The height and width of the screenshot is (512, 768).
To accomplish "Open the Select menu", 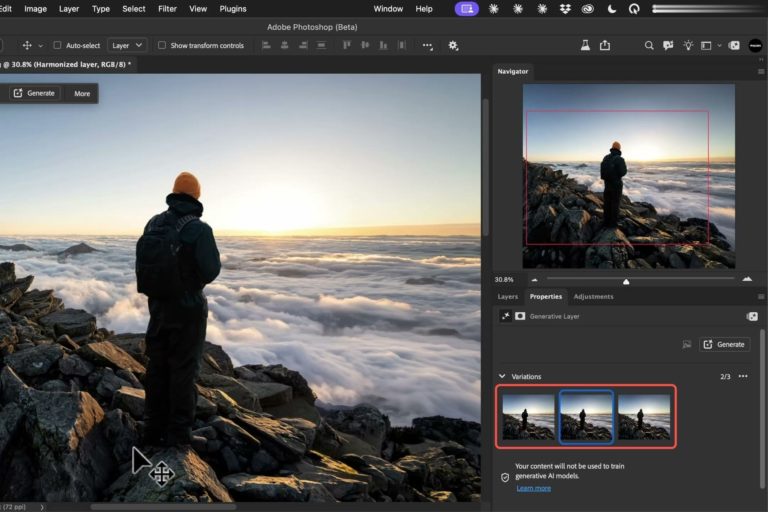I will coord(134,9).
